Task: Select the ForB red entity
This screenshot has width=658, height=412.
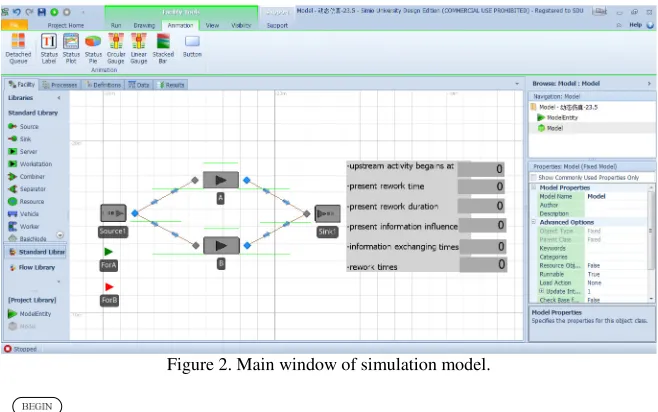Action: coord(109,287)
